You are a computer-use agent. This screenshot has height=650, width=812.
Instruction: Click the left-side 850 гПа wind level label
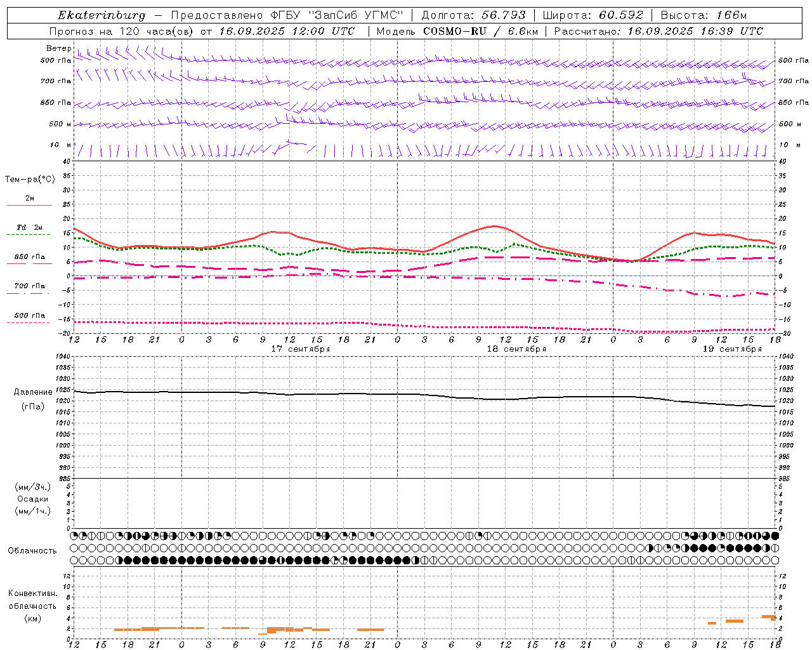coord(56,102)
